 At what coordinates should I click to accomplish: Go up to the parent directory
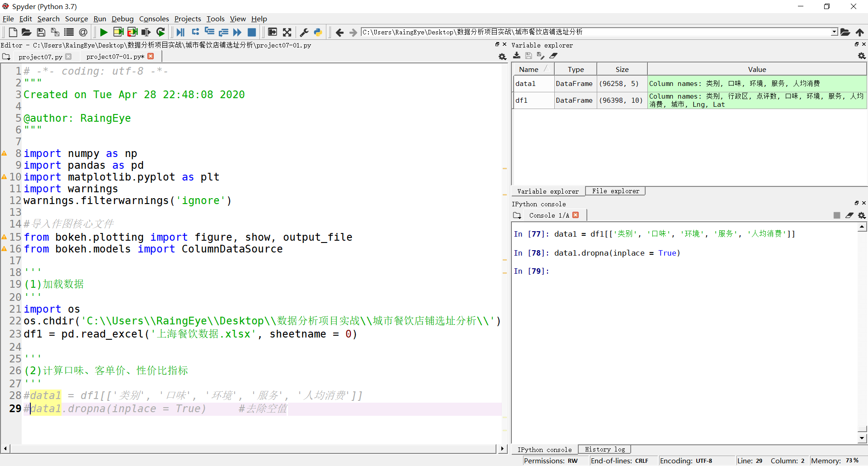coord(859,32)
